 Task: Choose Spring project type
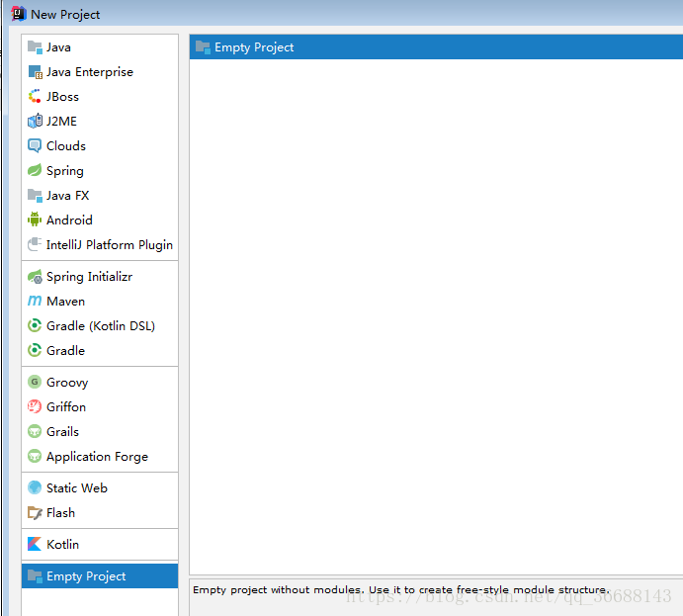click(x=100, y=170)
